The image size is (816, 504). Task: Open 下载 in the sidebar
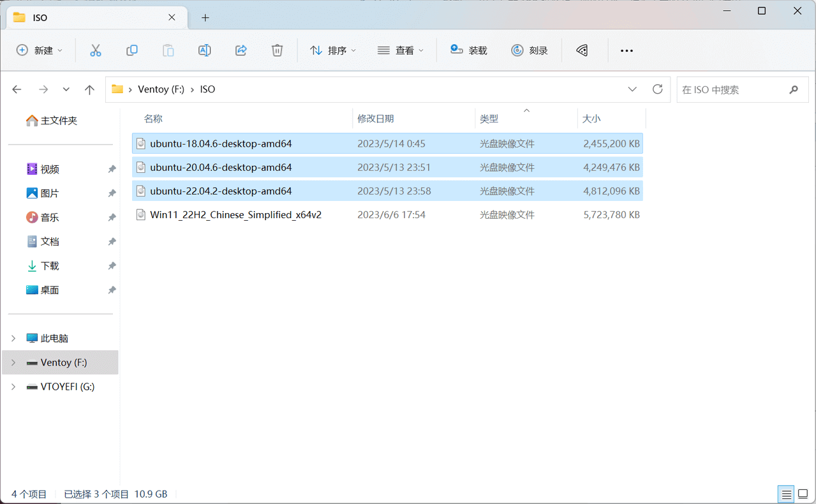pyautogui.click(x=43, y=266)
